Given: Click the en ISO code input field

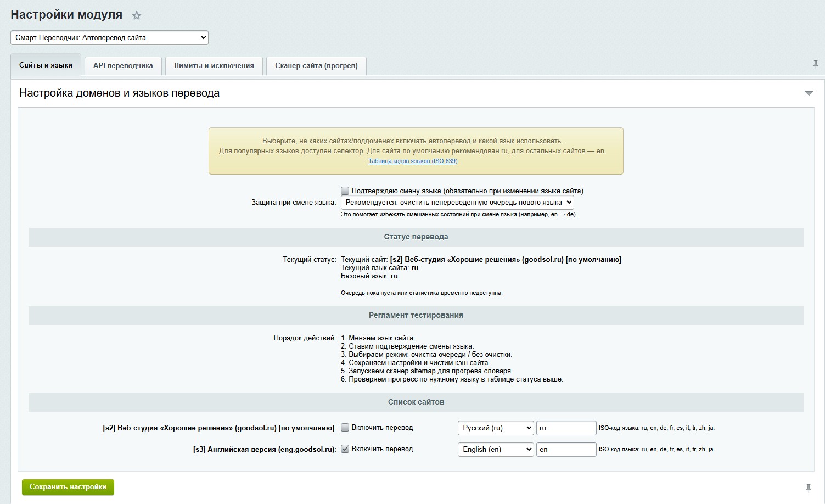Looking at the screenshot, I should click(x=566, y=449).
